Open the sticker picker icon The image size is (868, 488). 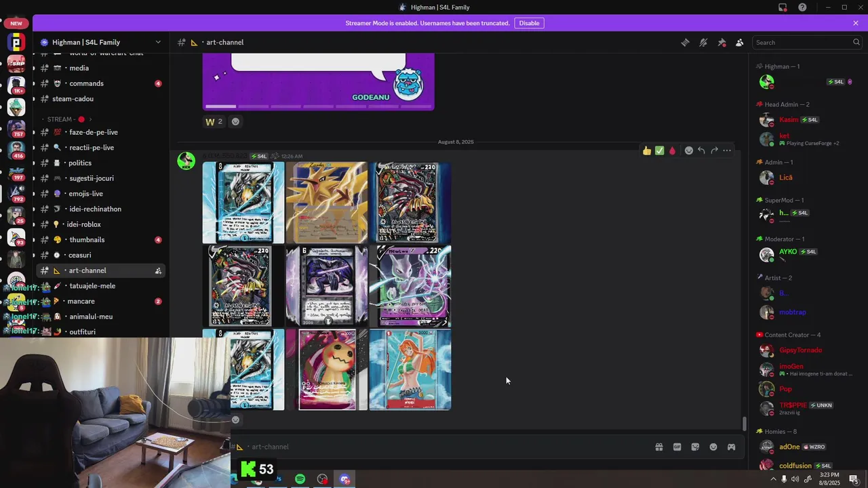pyautogui.click(x=695, y=447)
